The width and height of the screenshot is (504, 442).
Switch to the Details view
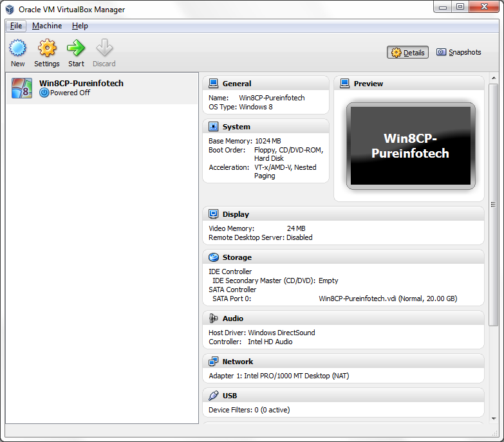(x=407, y=52)
